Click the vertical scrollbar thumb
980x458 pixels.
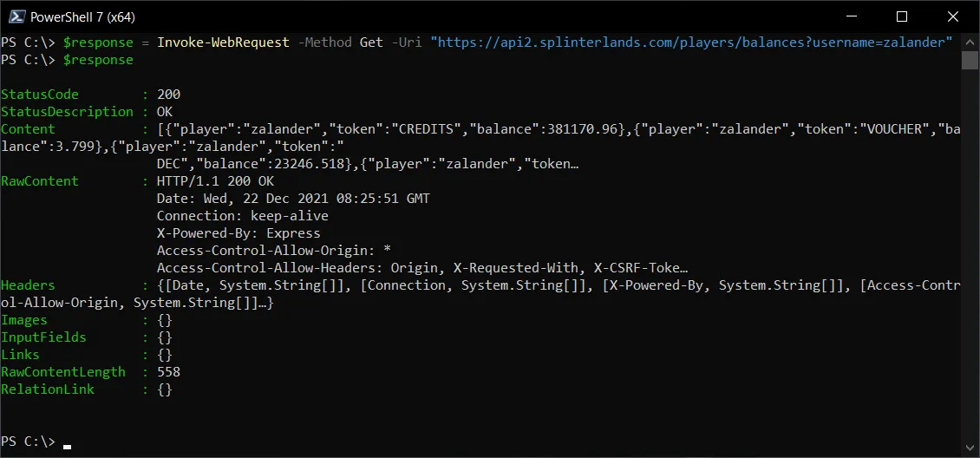coord(970,60)
